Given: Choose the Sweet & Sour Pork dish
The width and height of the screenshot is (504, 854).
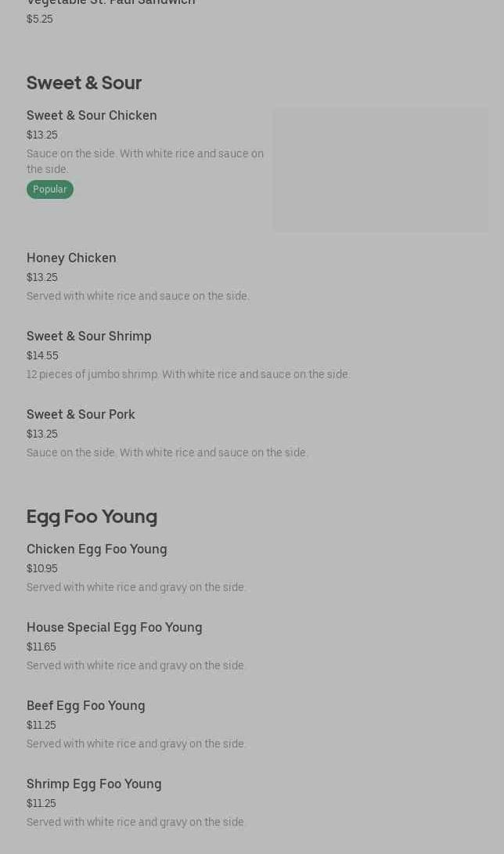Looking at the screenshot, I should (x=81, y=415).
